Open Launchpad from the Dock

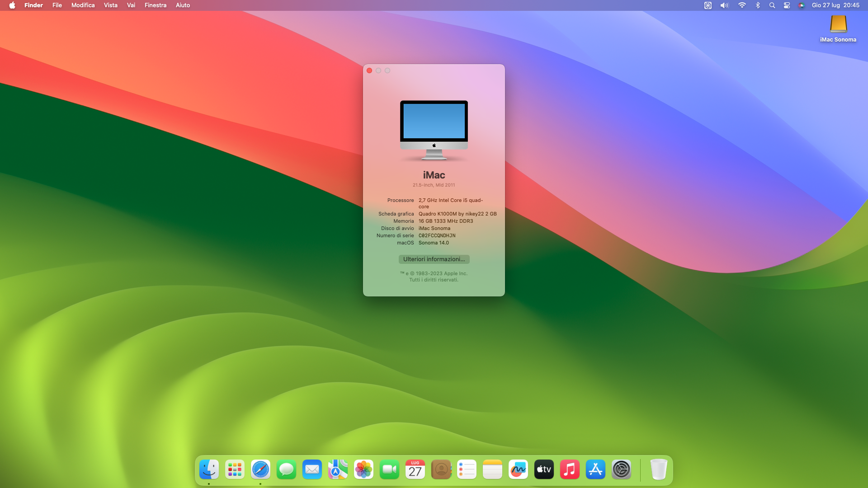click(235, 469)
